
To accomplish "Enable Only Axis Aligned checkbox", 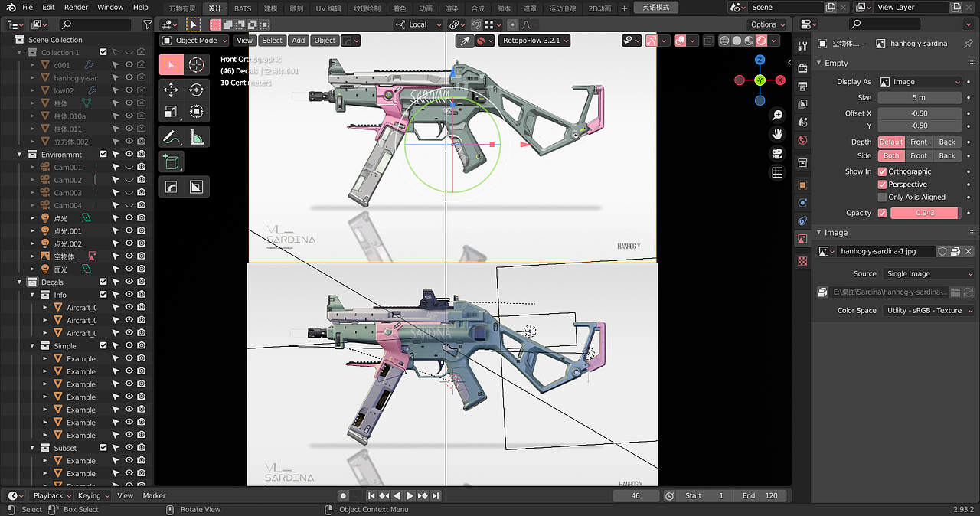I will pyautogui.click(x=882, y=197).
